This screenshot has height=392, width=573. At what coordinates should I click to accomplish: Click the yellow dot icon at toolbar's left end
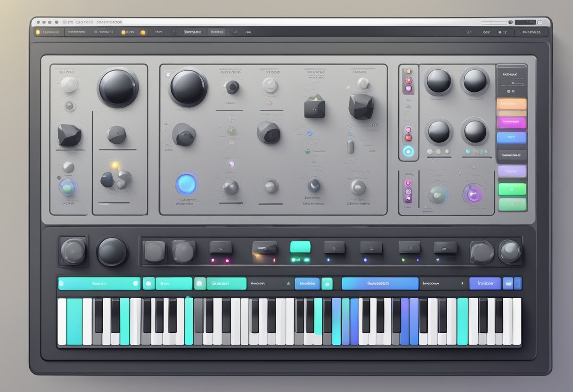(x=38, y=32)
